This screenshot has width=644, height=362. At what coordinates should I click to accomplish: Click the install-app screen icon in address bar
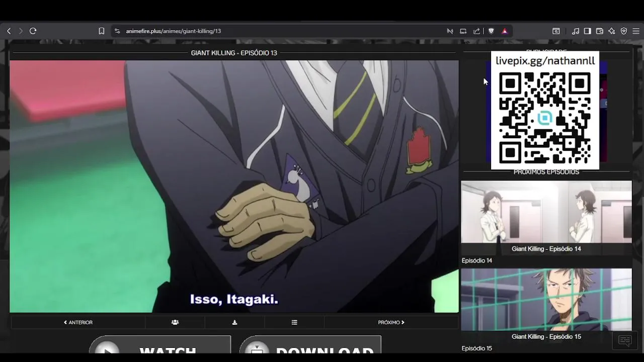(x=463, y=31)
